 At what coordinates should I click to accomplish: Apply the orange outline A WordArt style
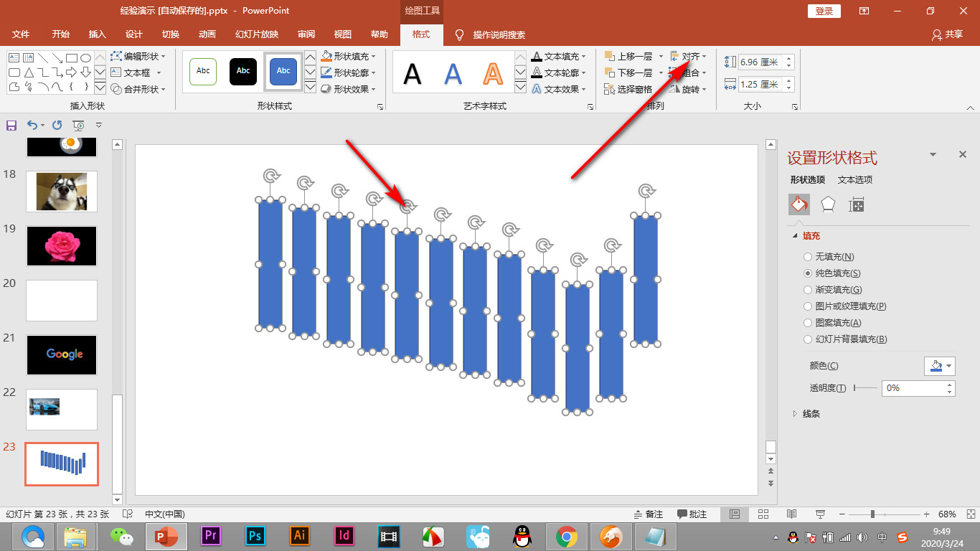(x=493, y=72)
